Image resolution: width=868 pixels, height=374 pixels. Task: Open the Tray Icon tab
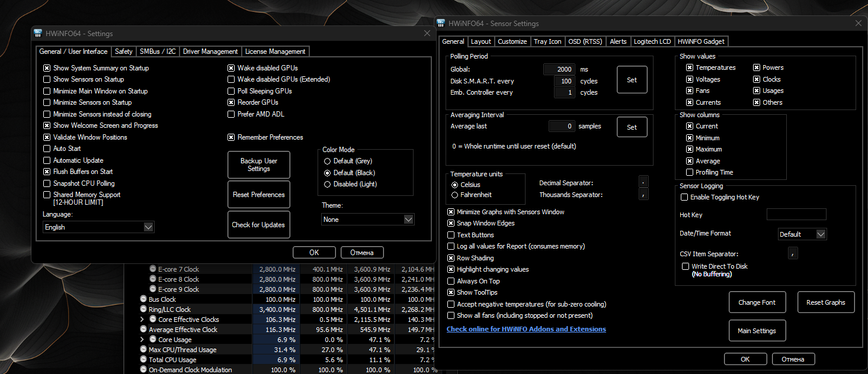click(547, 41)
